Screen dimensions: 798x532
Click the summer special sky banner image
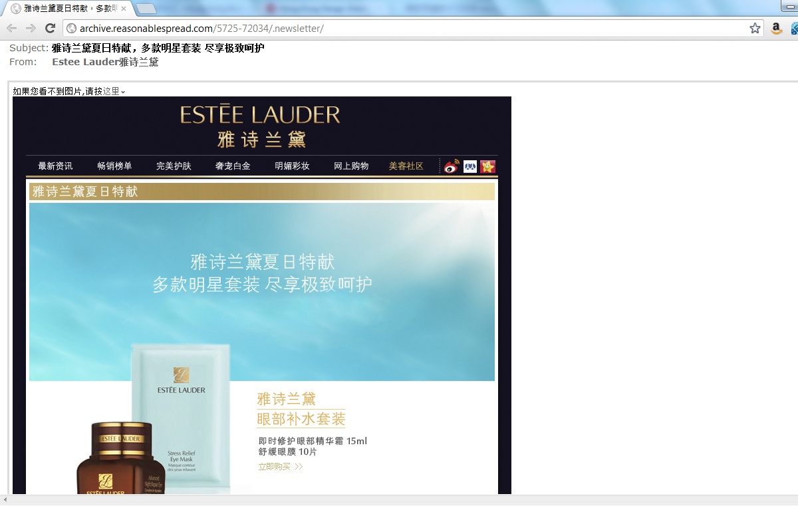[262, 292]
